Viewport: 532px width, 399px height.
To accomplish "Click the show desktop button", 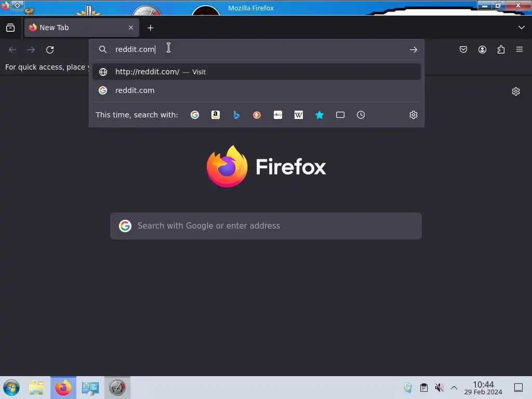I will click(x=518, y=388).
